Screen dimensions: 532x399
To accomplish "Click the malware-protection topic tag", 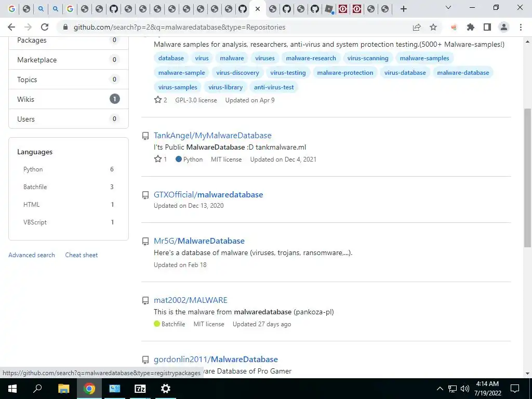I will pos(345,73).
